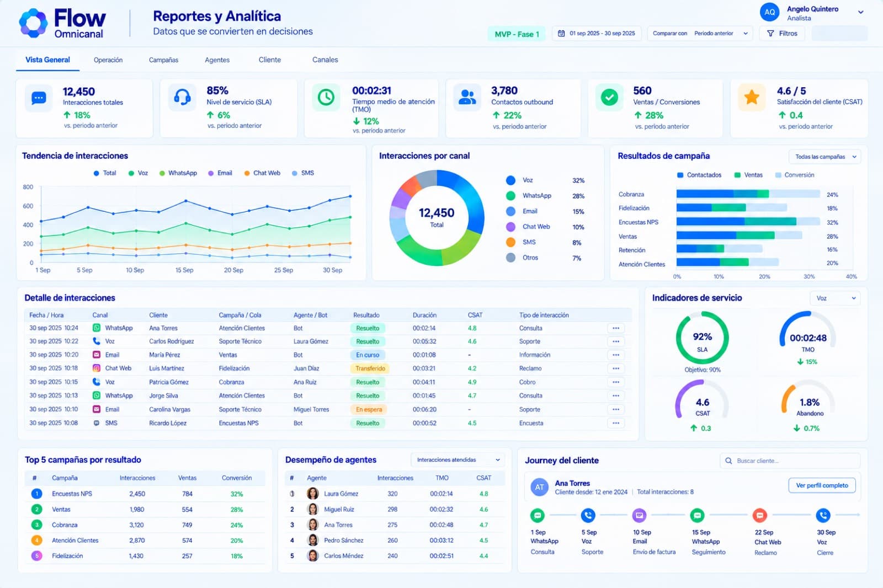This screenshot has width=883, height=588.
Task: Click the star icon for Satisfacción del cliente
Action: 752,98
